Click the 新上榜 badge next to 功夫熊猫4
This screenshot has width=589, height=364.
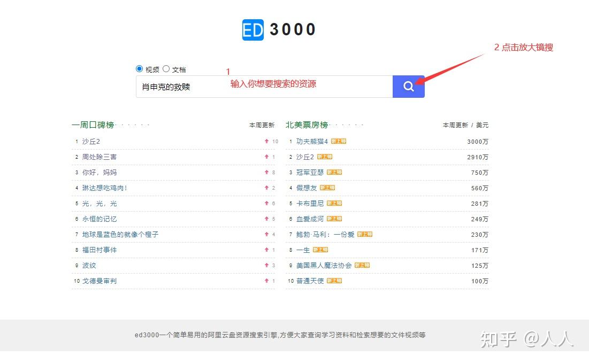click(339, 141)
